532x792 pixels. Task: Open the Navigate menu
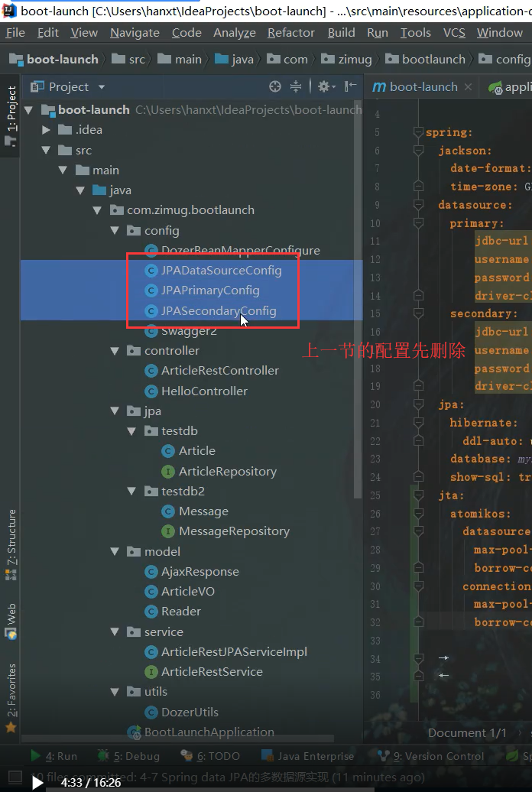click(x=135, y=33)
